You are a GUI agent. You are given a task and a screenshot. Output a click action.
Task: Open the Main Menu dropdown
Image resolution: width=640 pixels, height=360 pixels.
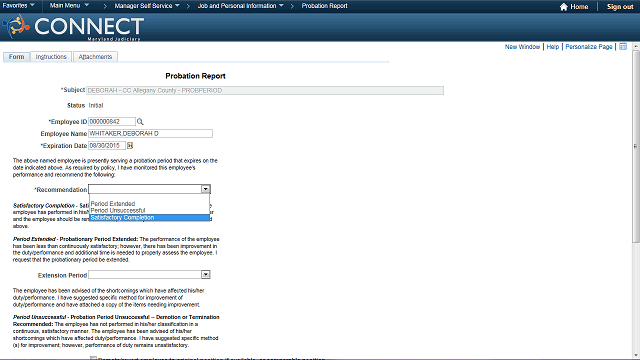69,6
